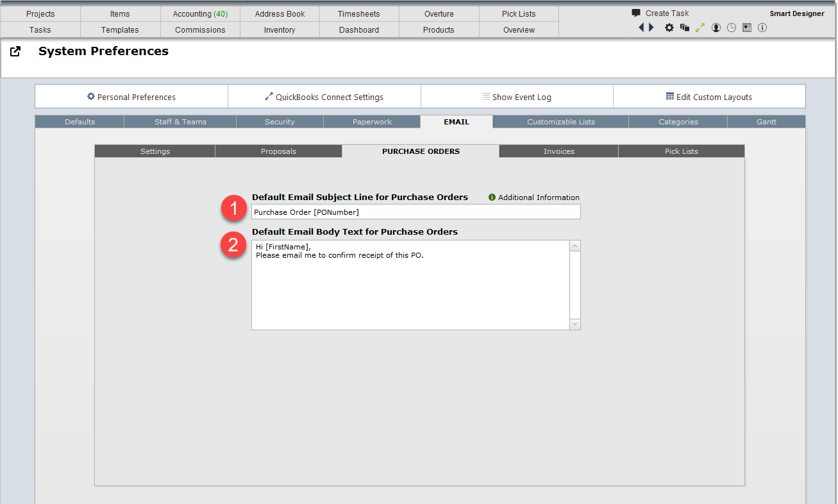Open Pick Lists in top navigation
Image resolution: width=838 pixels, height=504 pixels.
519,13
